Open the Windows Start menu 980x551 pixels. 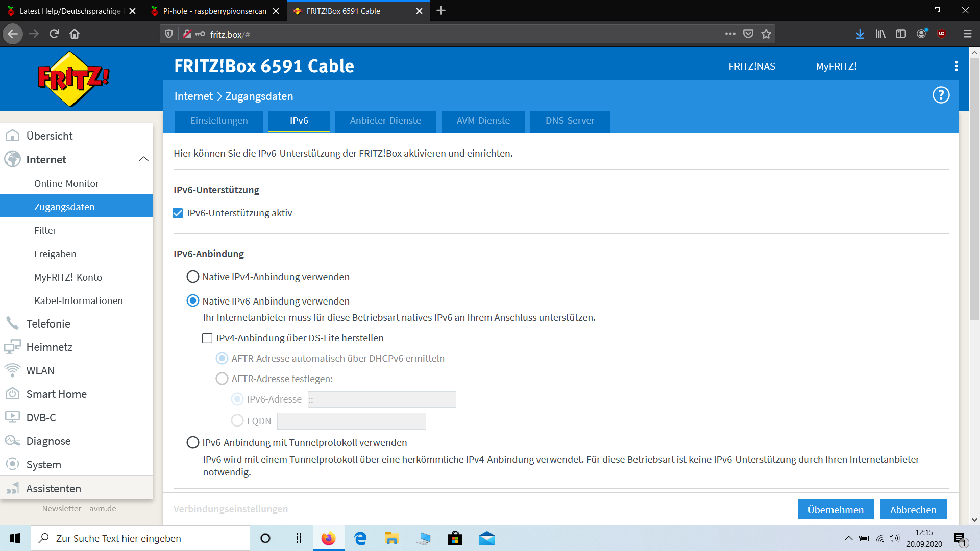click(x=15, y=538)
